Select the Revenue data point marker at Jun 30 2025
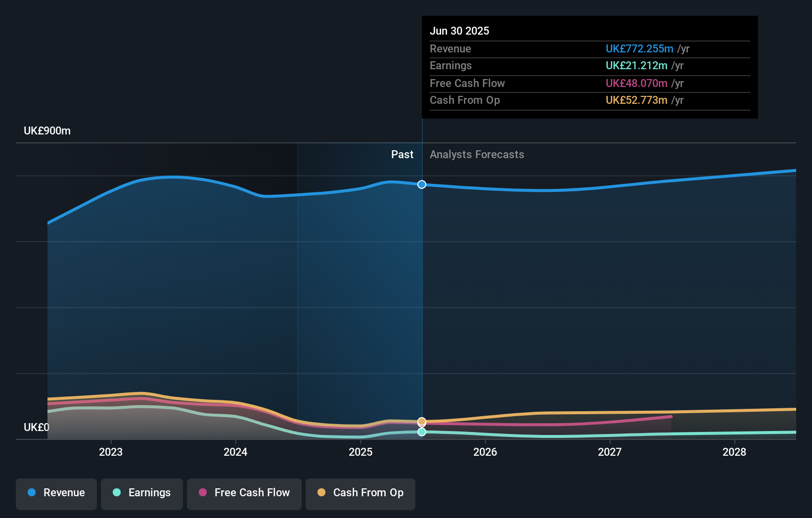 coord(421,184)
